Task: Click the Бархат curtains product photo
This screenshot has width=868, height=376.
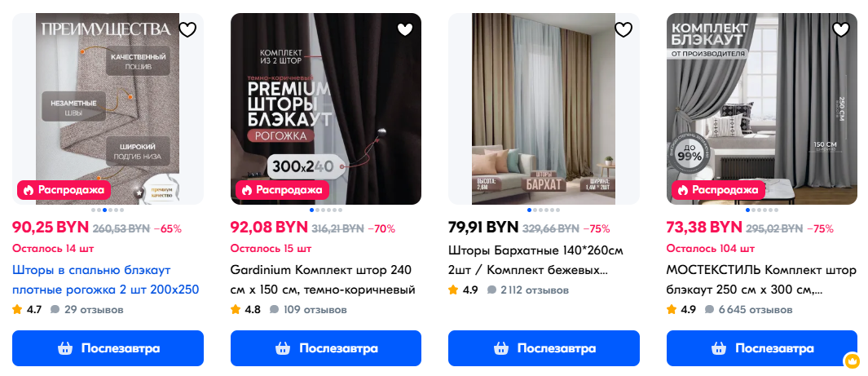Action: [544, 108]
